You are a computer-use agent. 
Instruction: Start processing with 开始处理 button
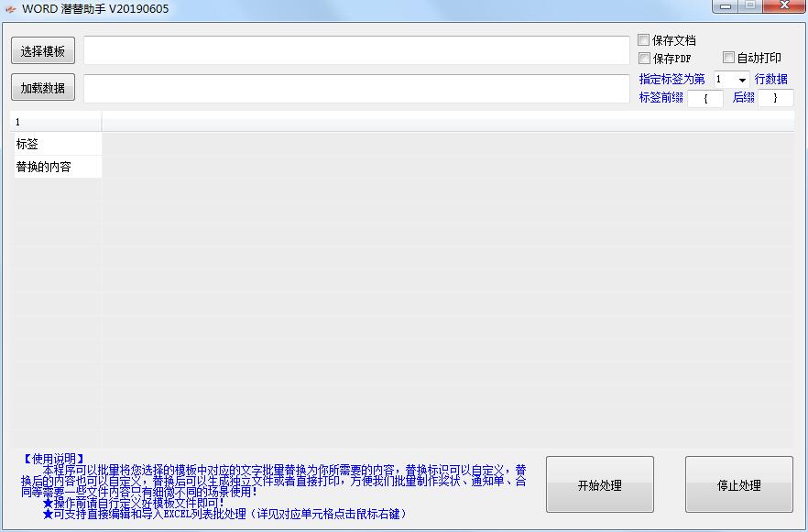point(600,484)
